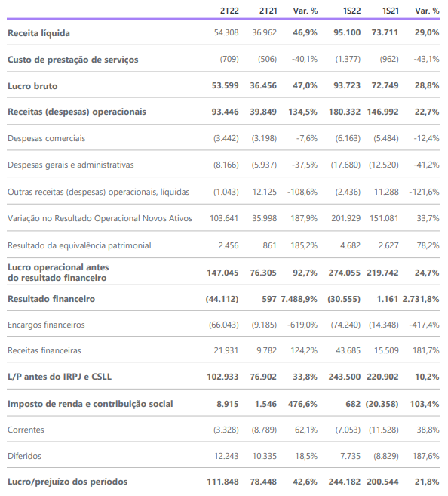Image resolution: width=448 pixels, height=496 pixels.
Task: Click the Resultado financeiro row label
Action: 51,299
